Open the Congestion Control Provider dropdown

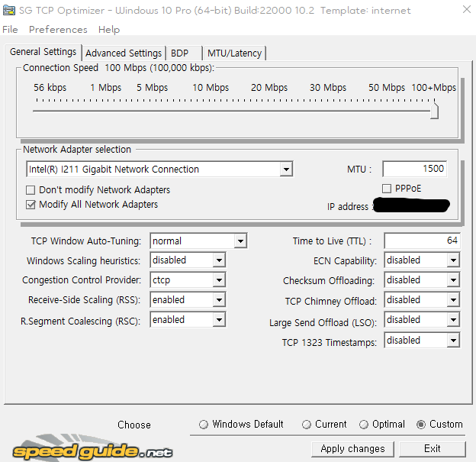[x=219, y=280]
